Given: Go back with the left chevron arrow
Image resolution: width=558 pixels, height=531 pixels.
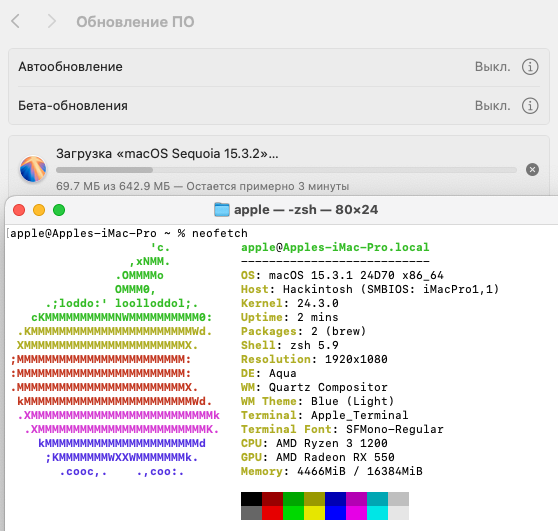Looking at the screenshot, I should tap(15, 21).
